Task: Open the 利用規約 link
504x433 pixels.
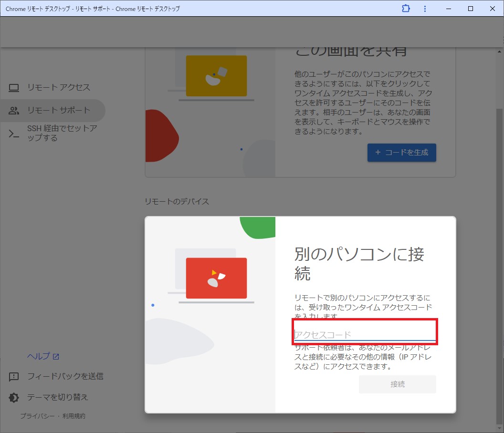Action: tap(73, 416)
